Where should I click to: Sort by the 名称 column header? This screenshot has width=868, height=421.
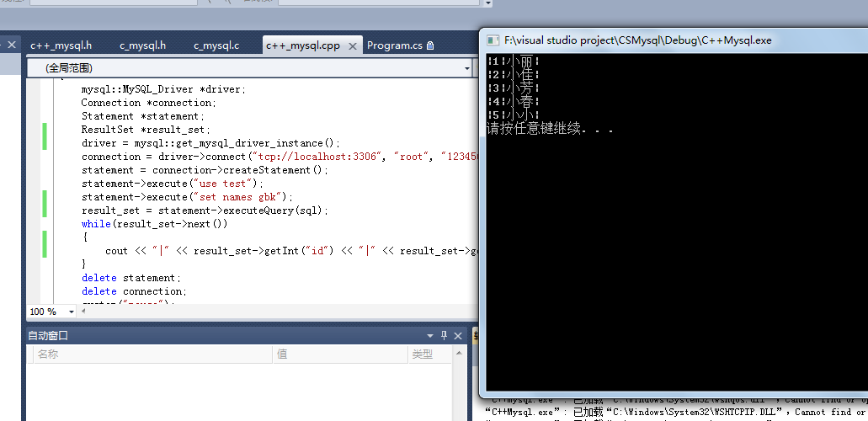point(48,354)
